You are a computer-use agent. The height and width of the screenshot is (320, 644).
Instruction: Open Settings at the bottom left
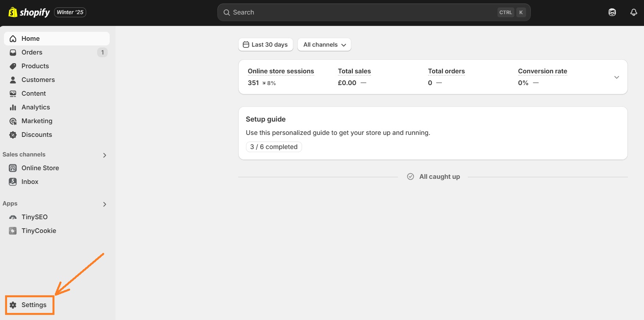click(29, 305)
